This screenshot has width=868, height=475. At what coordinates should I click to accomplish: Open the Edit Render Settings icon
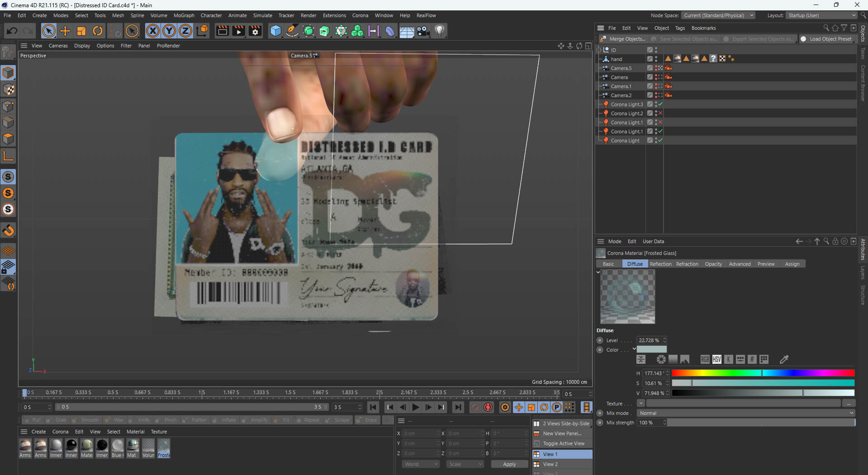[x=256, y=31]
